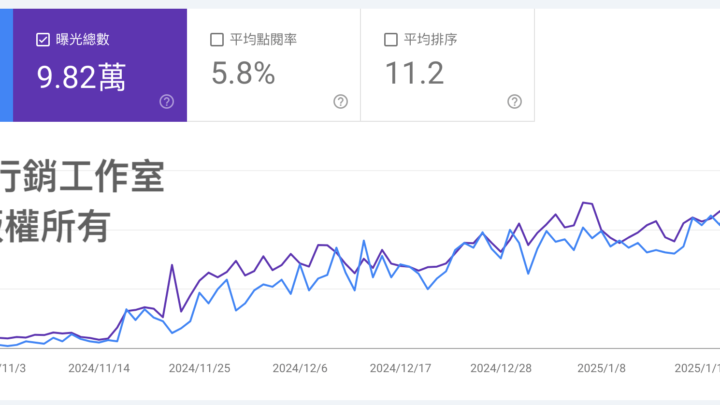Show help tooltip for 平均排序 card
This screenshot has height=405, width=720.
click(x=514, y=101)
